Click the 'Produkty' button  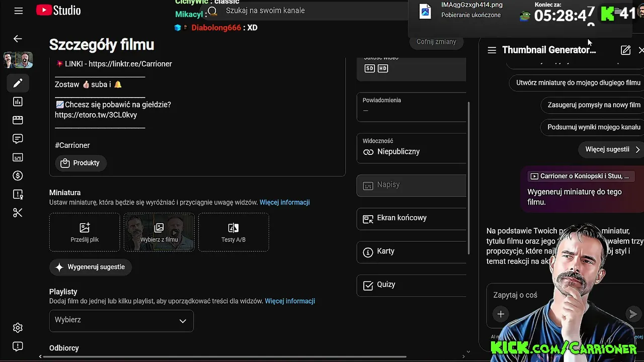80,163
